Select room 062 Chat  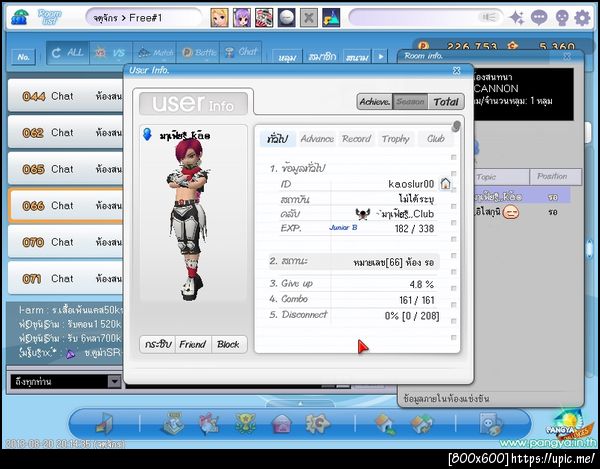(66, 132)
